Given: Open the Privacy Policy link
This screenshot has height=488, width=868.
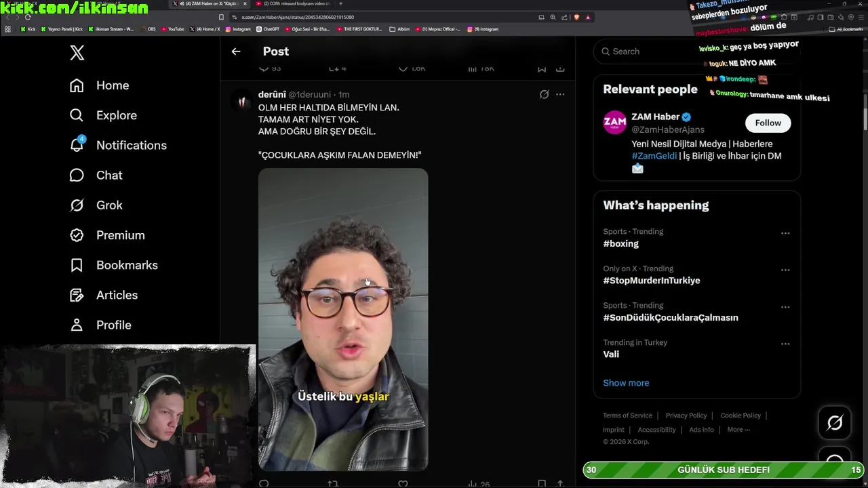Looking at the screenshot, I should (x=686, y=415).
